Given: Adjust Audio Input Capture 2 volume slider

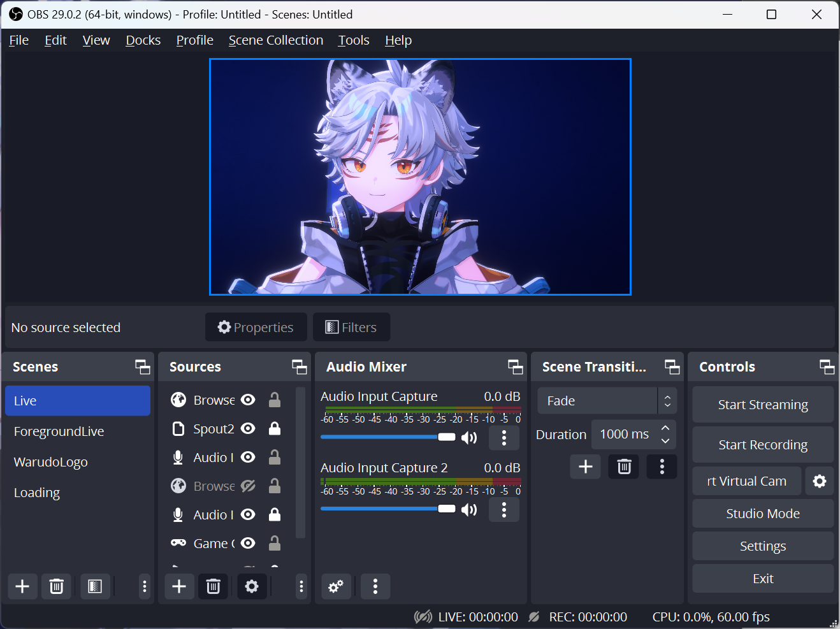Looking at the screenshot, I should click(x=388, y=509).
